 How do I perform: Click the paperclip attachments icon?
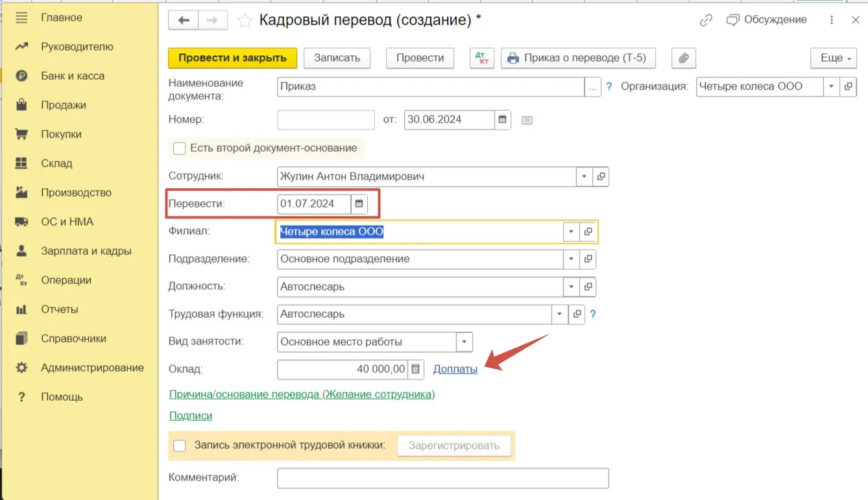(683, 58)
